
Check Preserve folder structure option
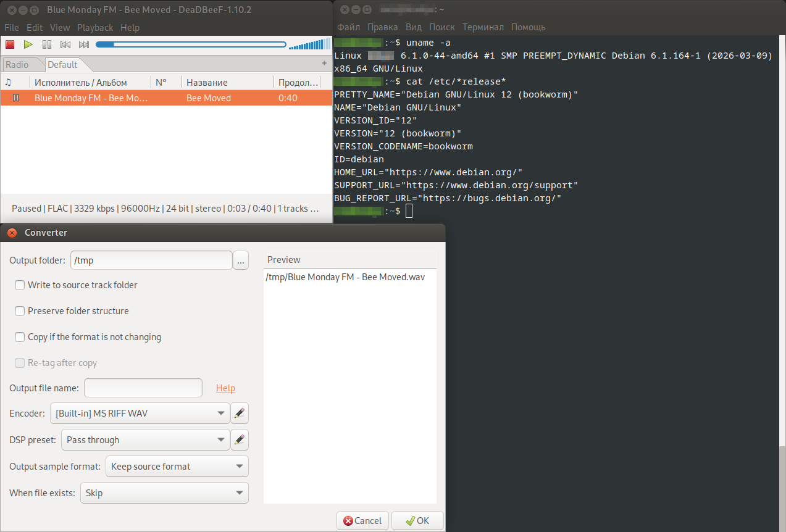[x=20, y=311]
